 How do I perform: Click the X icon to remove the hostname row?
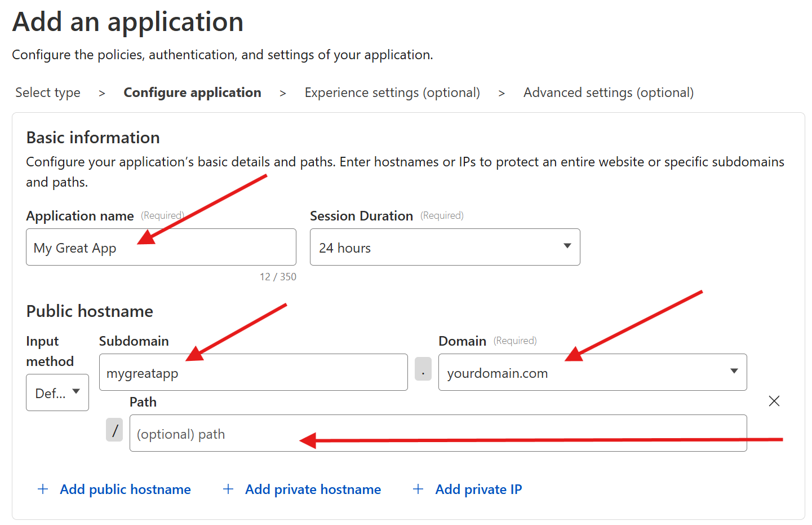(774, 401)
